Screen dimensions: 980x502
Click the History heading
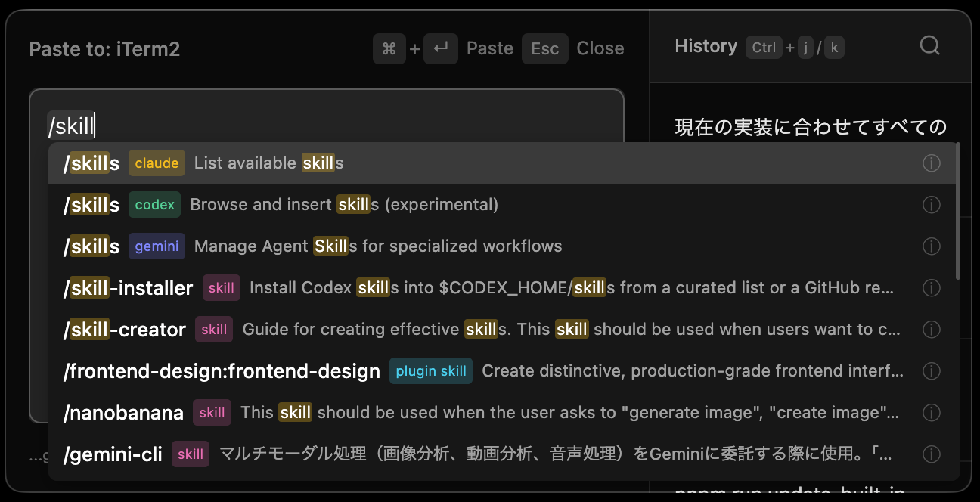tap(706, 46)
